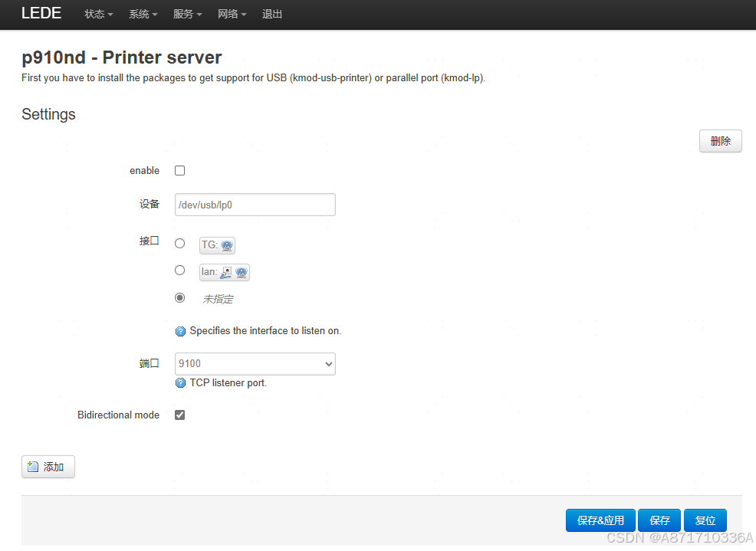Tick the enable checkbox
756x551 pixels.
click(180, 171)
